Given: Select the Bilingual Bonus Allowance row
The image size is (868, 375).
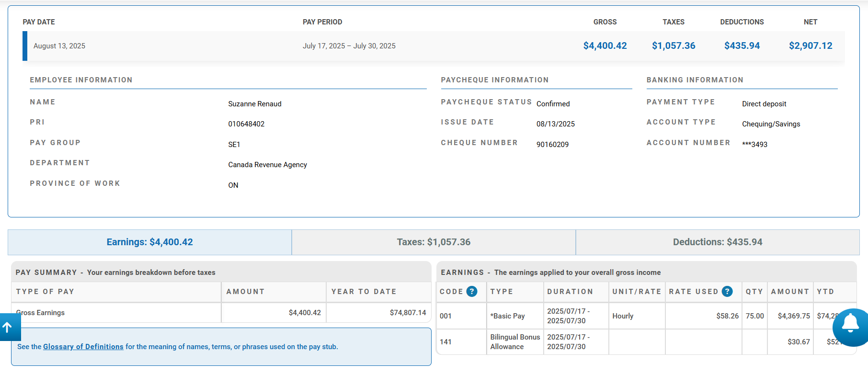Looking at the screenshot, I should [514, 342].
